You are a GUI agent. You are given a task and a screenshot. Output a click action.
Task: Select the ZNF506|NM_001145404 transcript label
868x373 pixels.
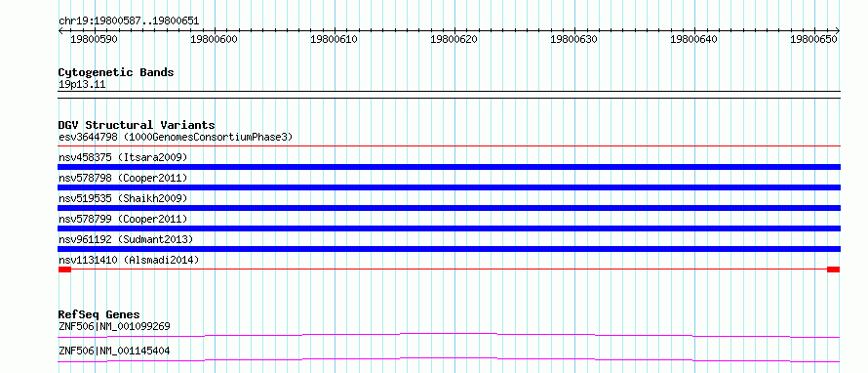coord(114,351)
